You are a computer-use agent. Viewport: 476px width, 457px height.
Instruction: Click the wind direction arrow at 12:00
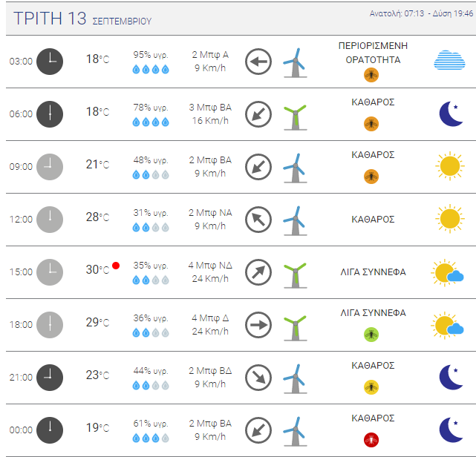[258, 220]
